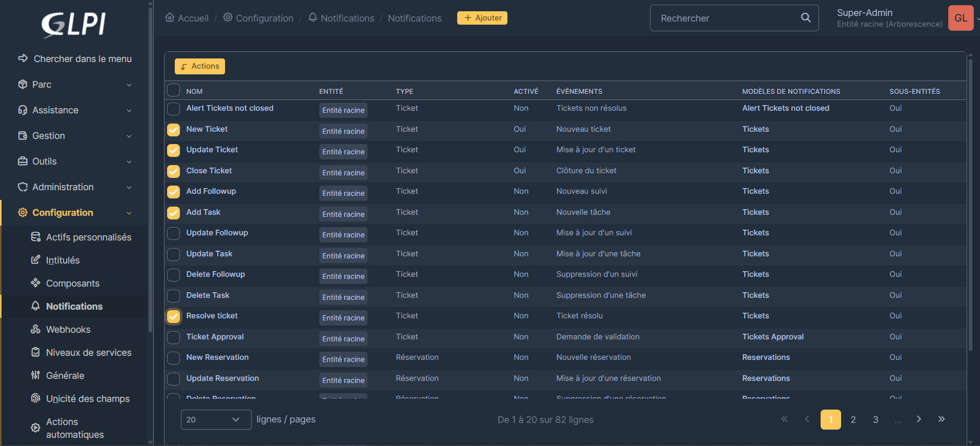Check the Ticket Approval row checkbox
The height and width of the screenshot is (446, 980).
point(174,337)
